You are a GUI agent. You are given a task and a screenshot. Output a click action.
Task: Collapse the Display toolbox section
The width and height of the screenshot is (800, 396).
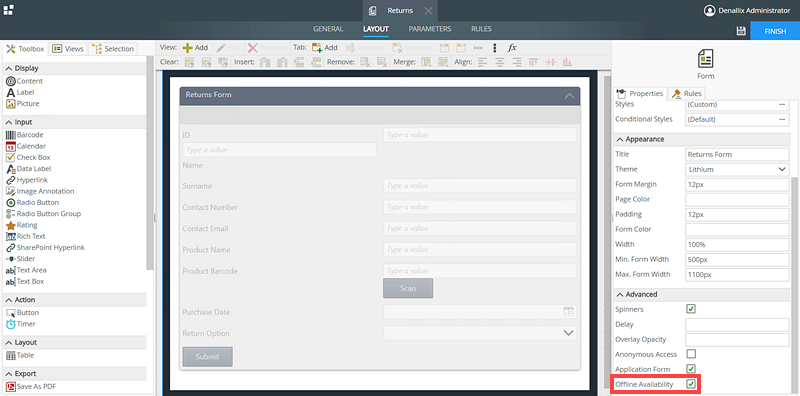8,68
